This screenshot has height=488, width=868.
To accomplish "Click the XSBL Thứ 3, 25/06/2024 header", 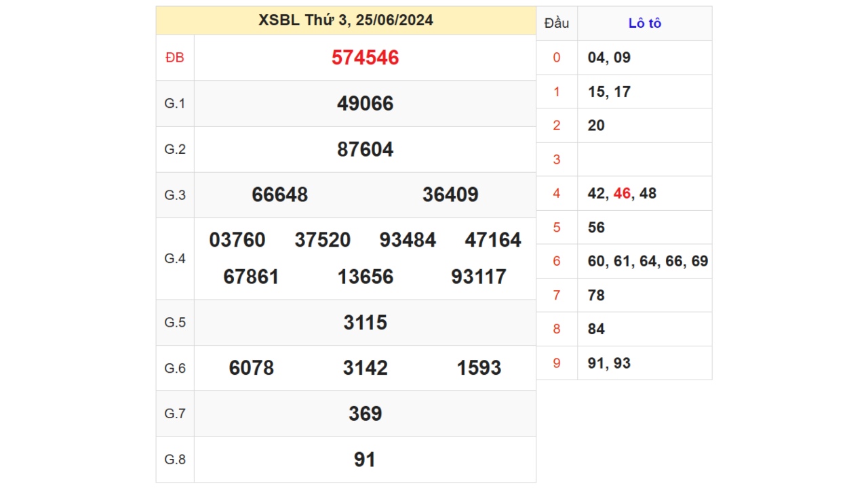I will click(346, 20).
